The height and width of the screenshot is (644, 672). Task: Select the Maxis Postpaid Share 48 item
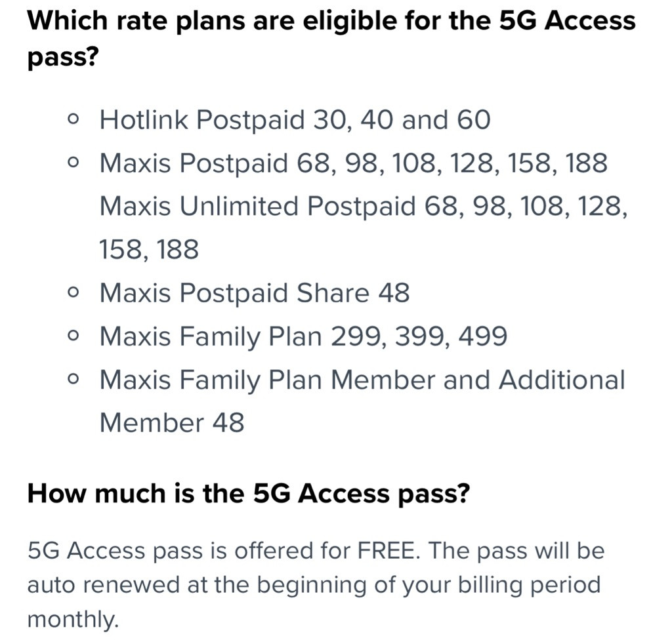tap(255, 293)
